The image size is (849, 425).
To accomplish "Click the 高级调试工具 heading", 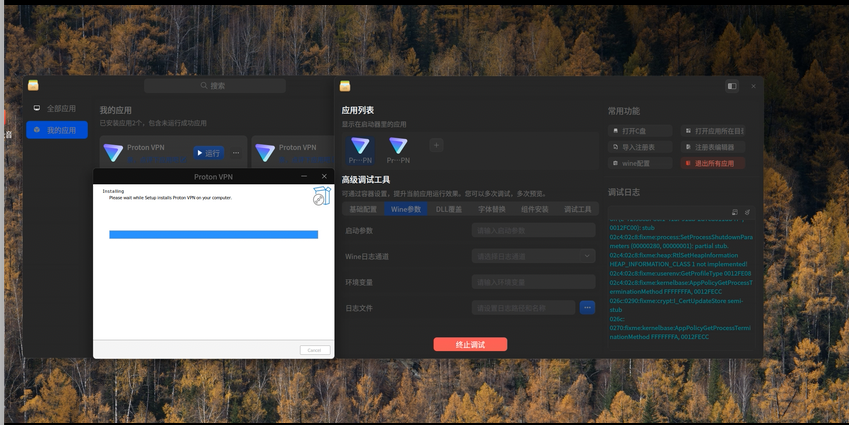I will coord(366,180).
